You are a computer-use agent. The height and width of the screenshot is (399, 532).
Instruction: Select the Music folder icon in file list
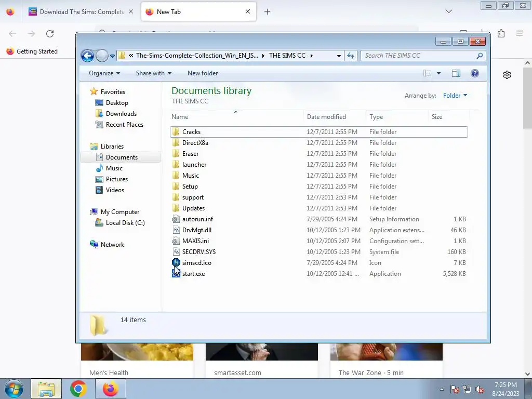(176, 176)
